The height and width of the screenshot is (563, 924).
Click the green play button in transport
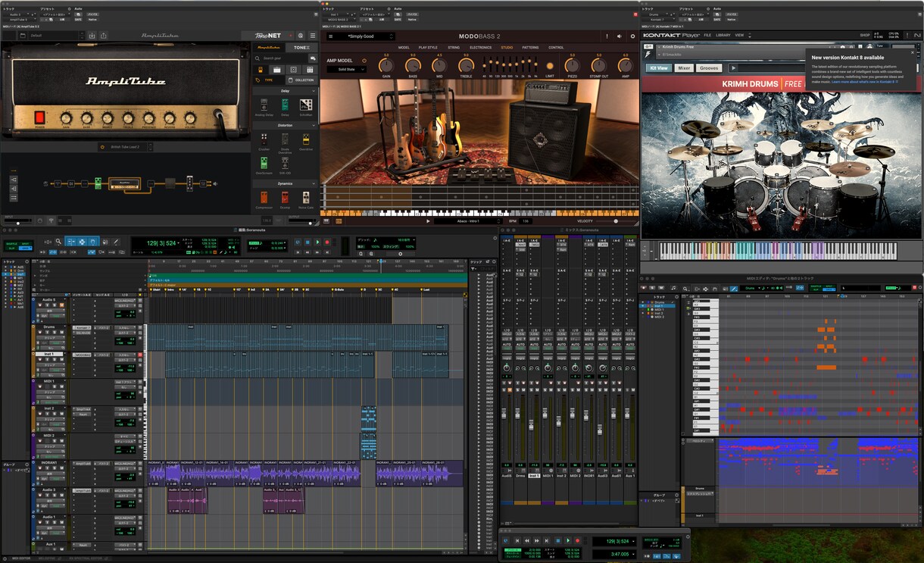567,540
